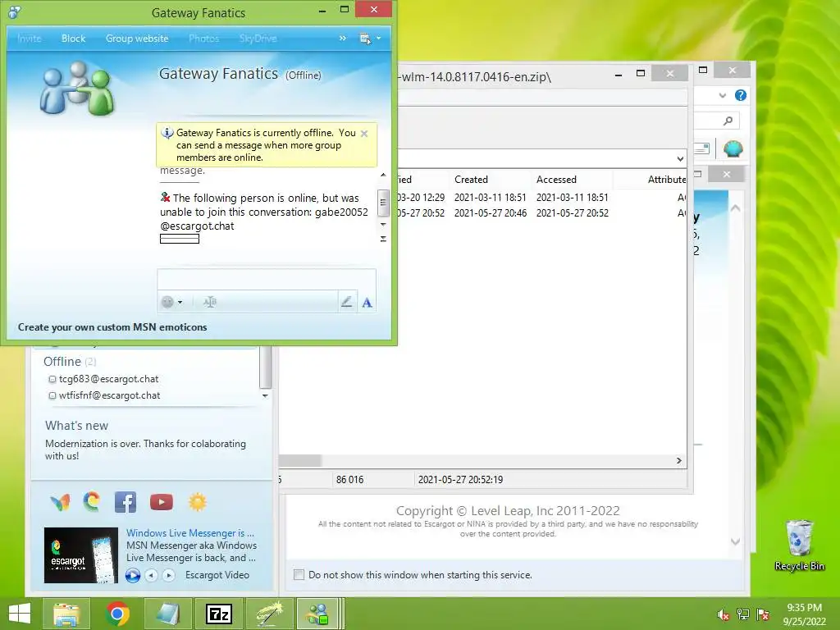
Task: Open the Windows Start button
Action: click(x=20, y=614)
